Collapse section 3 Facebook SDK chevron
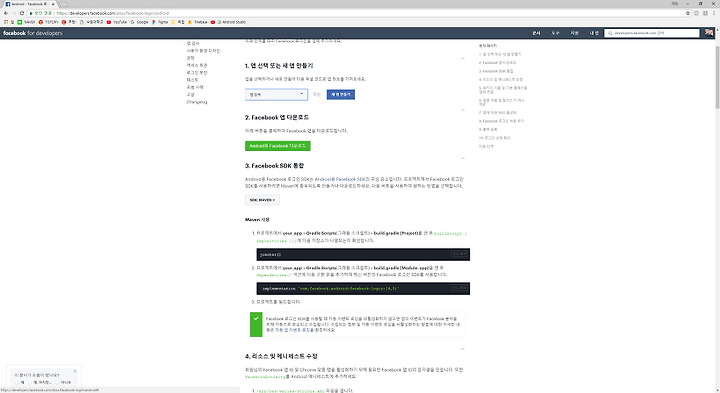The image size is (720, 393). (462, 158)
